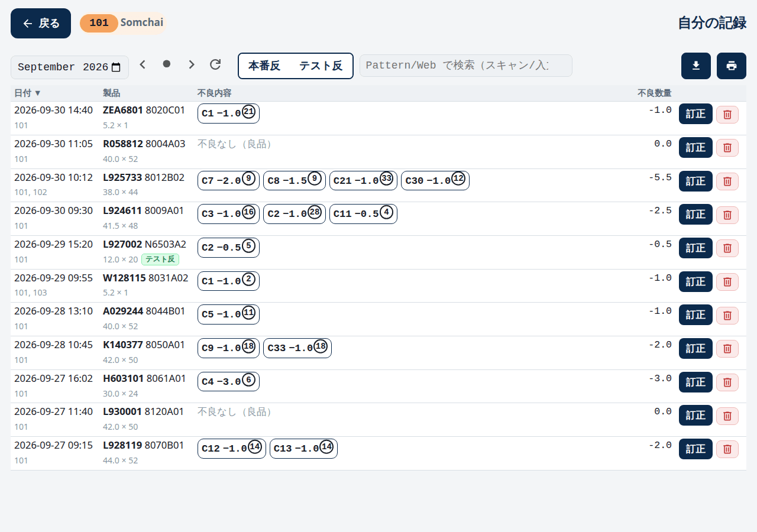
Task: Jump to current month dot icon
Action: (x=167, y=64)
